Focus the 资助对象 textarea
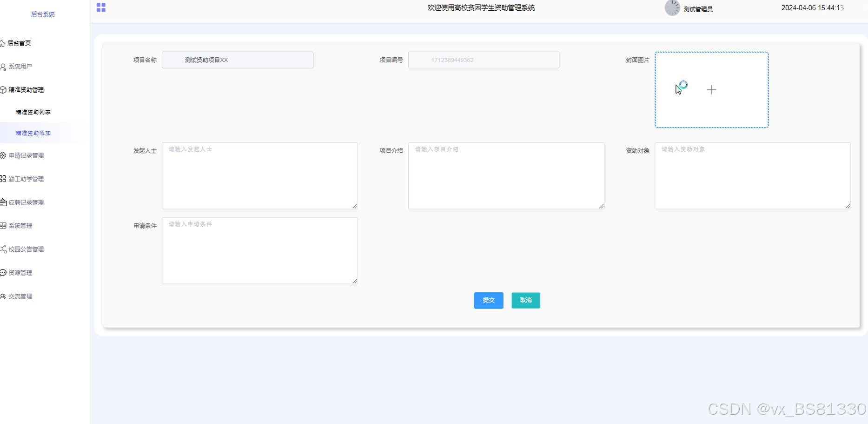This screenshot has width=868, height=424. 753,175
